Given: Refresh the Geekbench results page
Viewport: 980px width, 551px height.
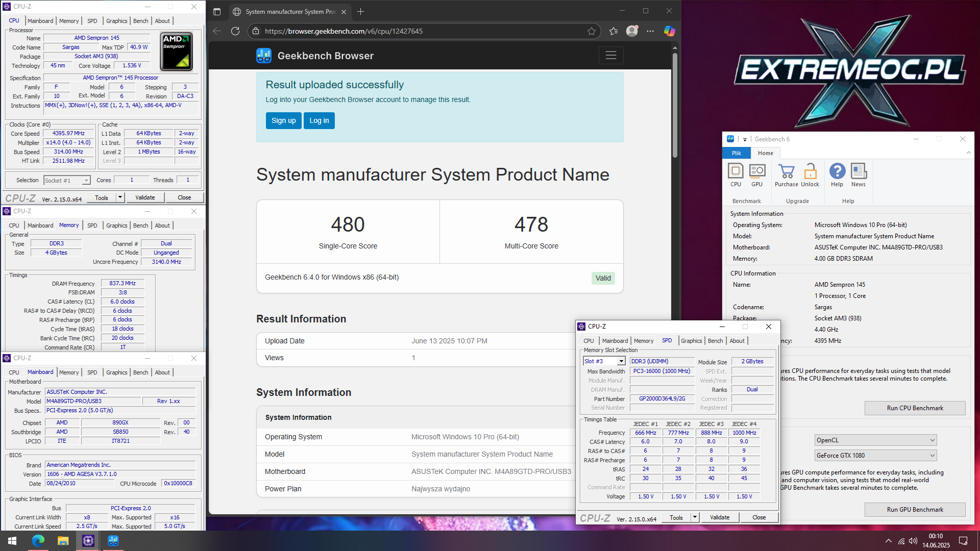Looking at the screenshot, I should (x=235, y=31).
